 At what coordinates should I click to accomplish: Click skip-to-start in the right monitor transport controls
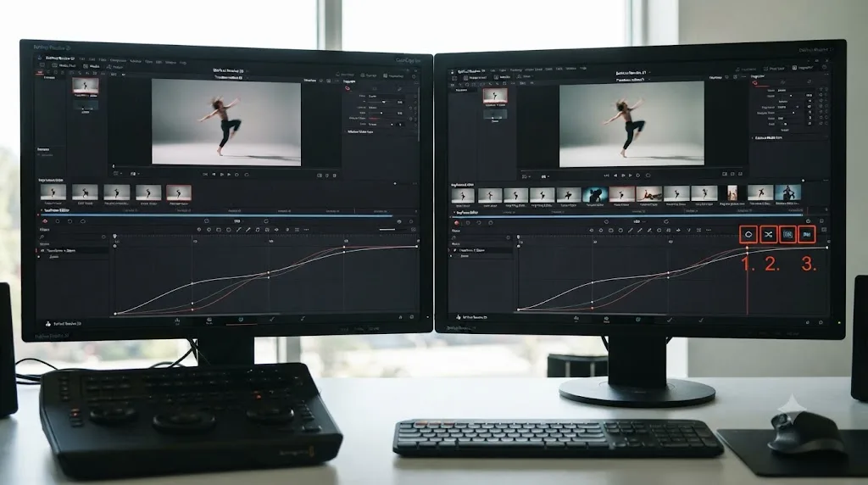coord(607,175)
